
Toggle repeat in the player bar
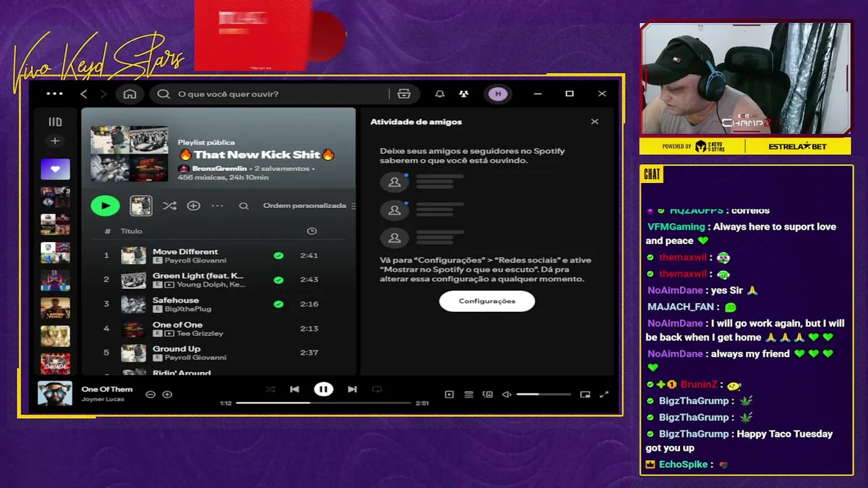click(x=377, y=389)
